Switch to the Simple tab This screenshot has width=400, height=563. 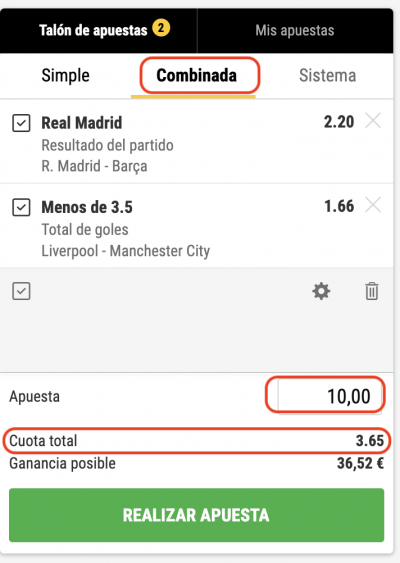tap(65, 75)
